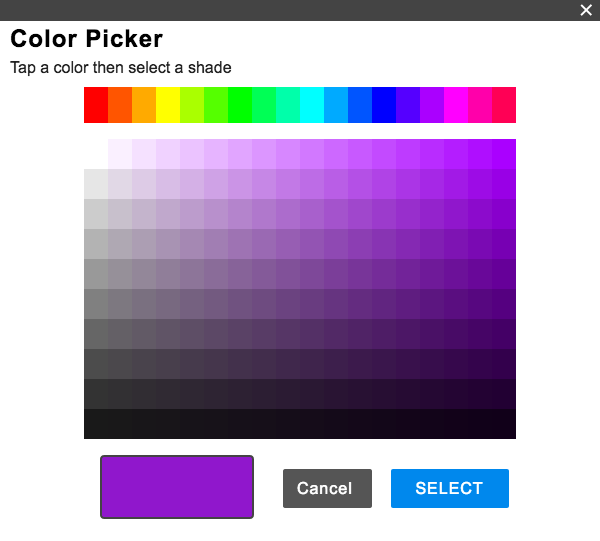Pick the pure green hue swatch
Screen dimensions: 600x541
tap(240, 105)
